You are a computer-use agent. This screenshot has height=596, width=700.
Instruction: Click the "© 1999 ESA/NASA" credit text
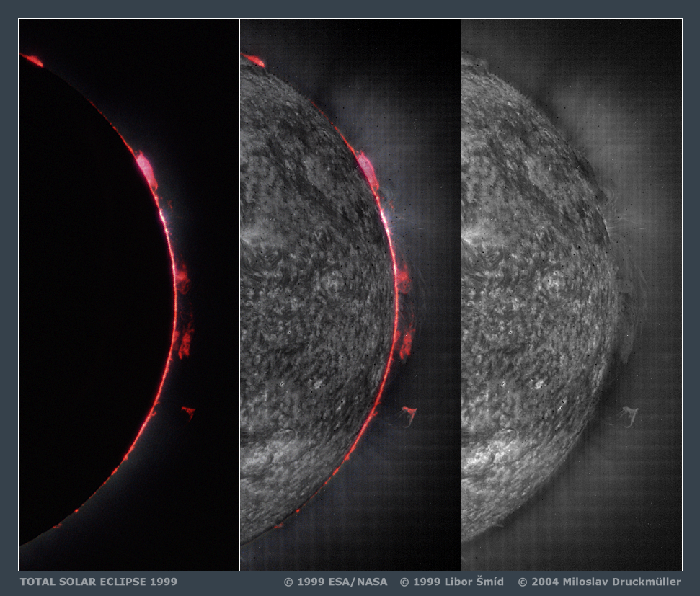pos(335,582)
